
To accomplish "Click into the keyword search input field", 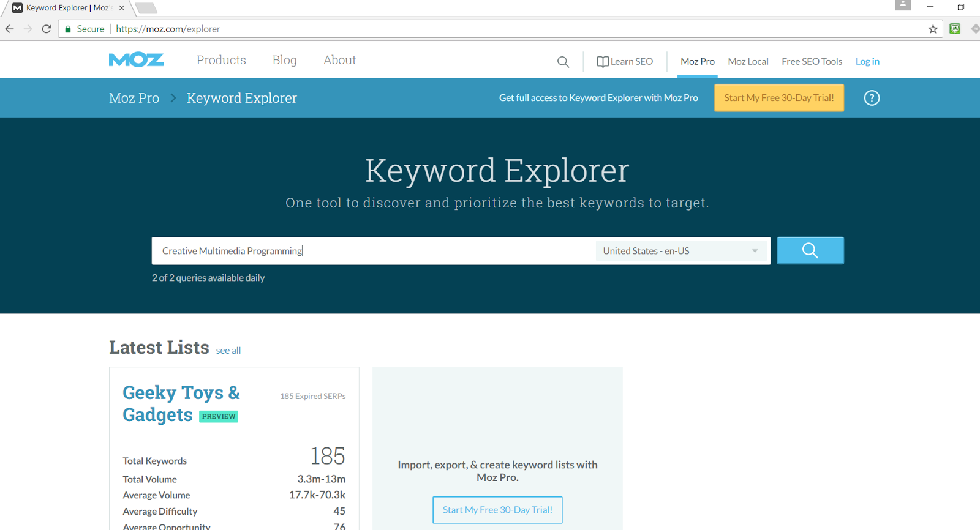I will [x=374, y=251].
